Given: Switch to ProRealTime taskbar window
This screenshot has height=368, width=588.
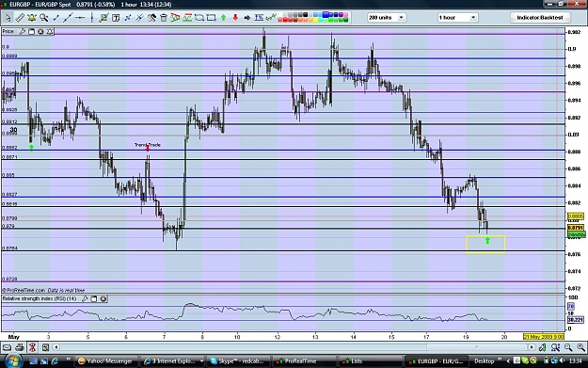Looking at the screenshot, I should (x=304, y=361).
